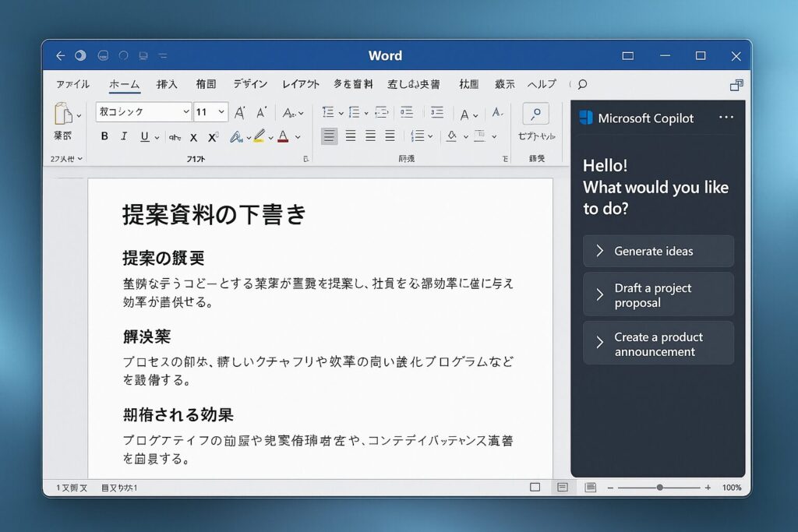The width and height of the screenshot is (798, 532).
Task: Click the bulleted list icon
Action: (328, 112)
